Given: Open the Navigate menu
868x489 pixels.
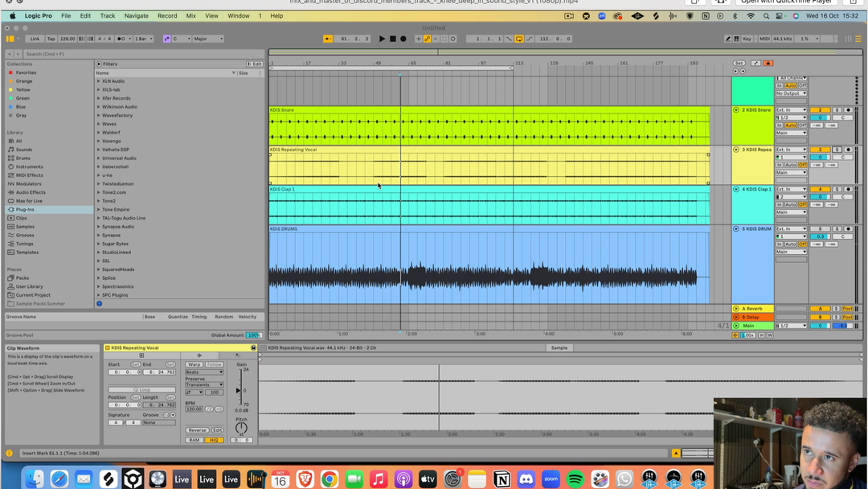Looking at the screenshot, I should [136, 15].
